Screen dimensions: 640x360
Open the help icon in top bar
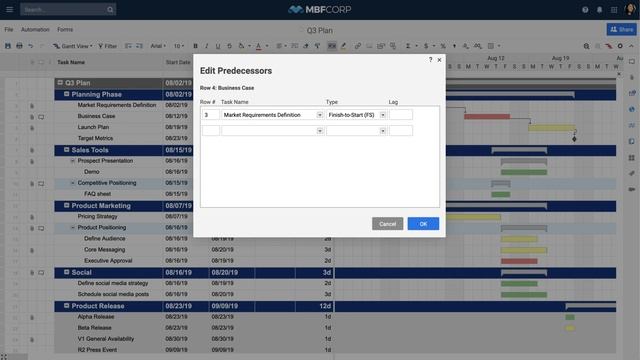click(585, 9)
